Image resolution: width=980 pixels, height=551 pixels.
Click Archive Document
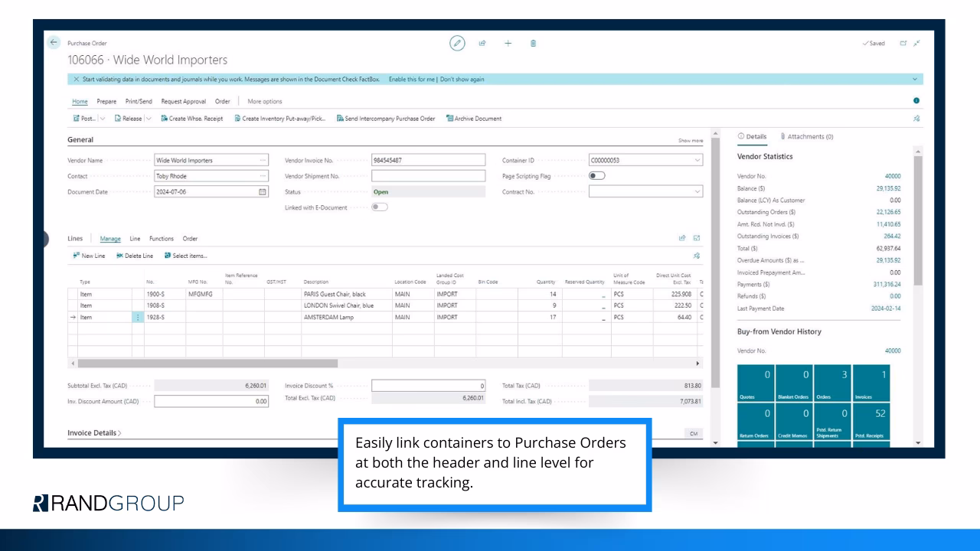(x=473, y=119)
